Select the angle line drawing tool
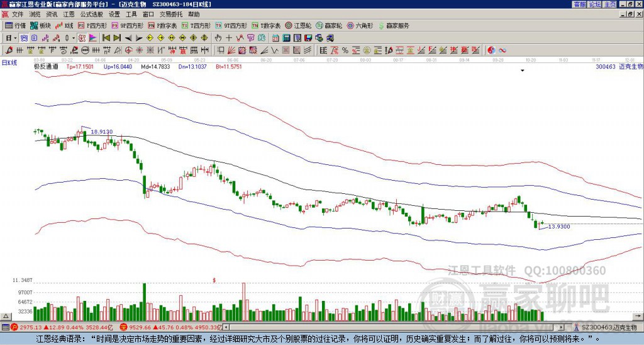The width and height of the screenshot is (644, 345). 264,50
